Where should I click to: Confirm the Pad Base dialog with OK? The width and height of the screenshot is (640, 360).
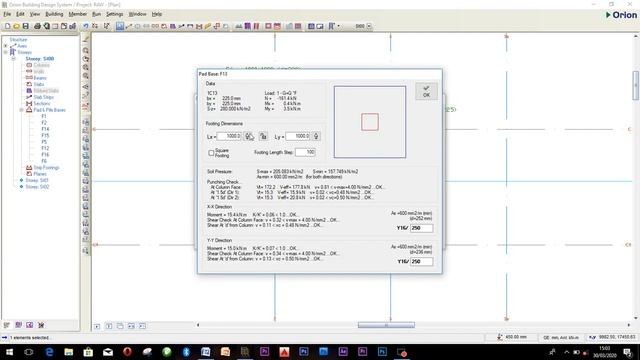[x=426, y=91]
